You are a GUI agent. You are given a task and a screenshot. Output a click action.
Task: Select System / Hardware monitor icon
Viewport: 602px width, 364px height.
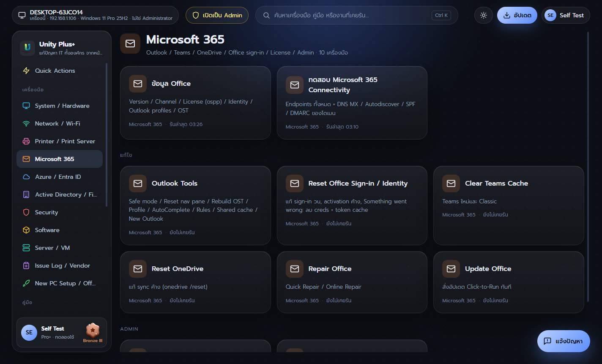point(26,106)
